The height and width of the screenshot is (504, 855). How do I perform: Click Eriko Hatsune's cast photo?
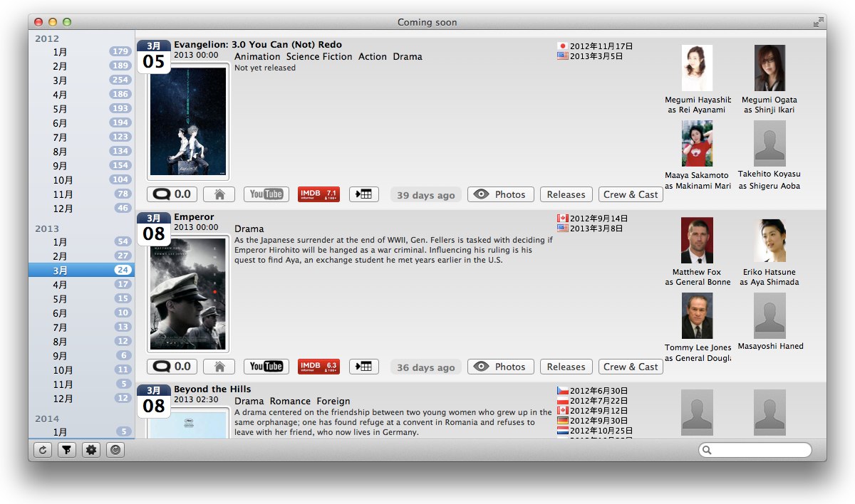point(769,241)
